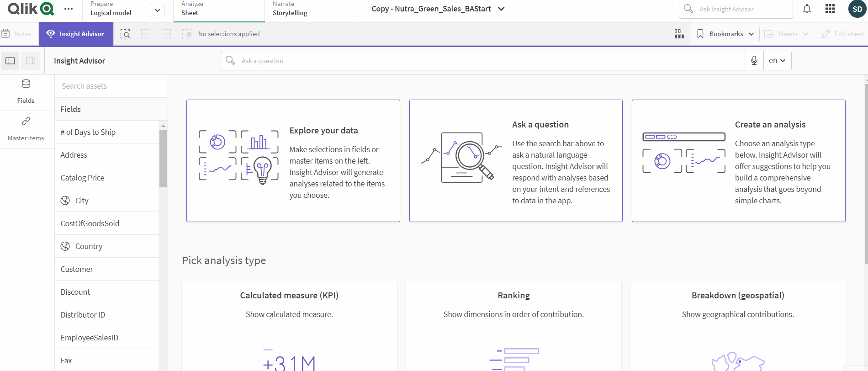
Task: Open the Create an analysis card
Action: click(x=739, y=161)
